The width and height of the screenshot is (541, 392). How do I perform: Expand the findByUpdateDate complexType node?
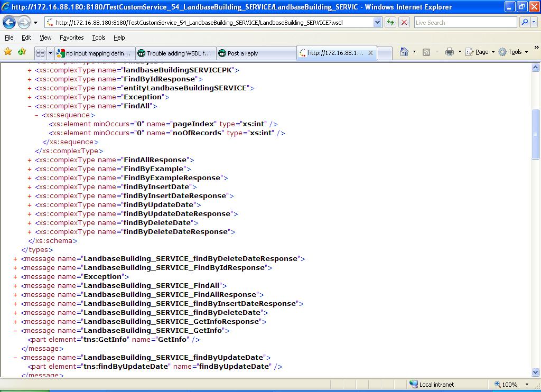click(x=30, y=205)
